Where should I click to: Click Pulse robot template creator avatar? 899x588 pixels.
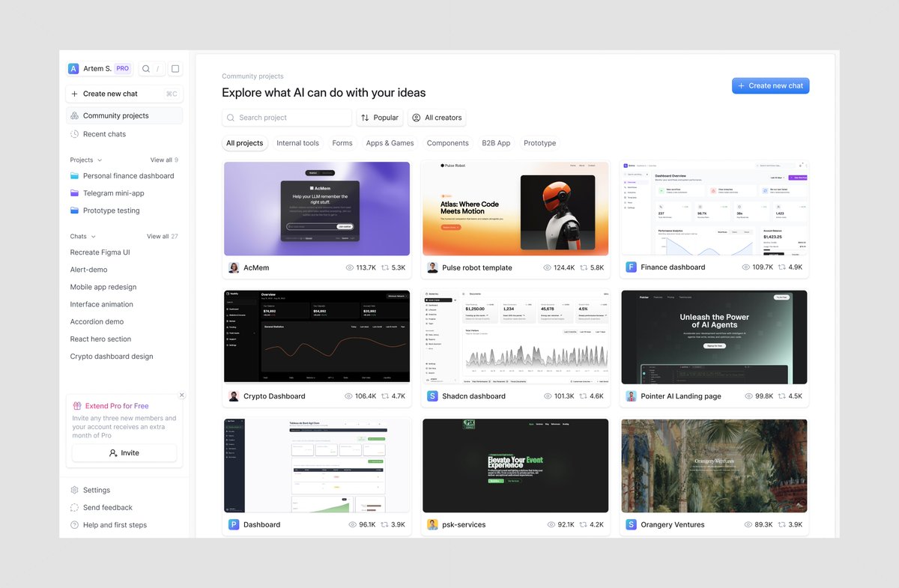pyautogui.click(x=432, y=267)
